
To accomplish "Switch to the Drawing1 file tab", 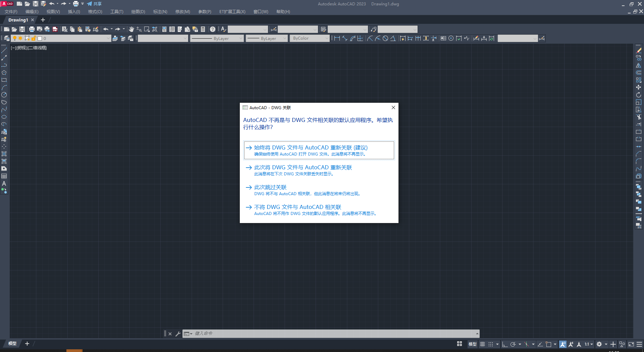I will (x=18, y=20).
